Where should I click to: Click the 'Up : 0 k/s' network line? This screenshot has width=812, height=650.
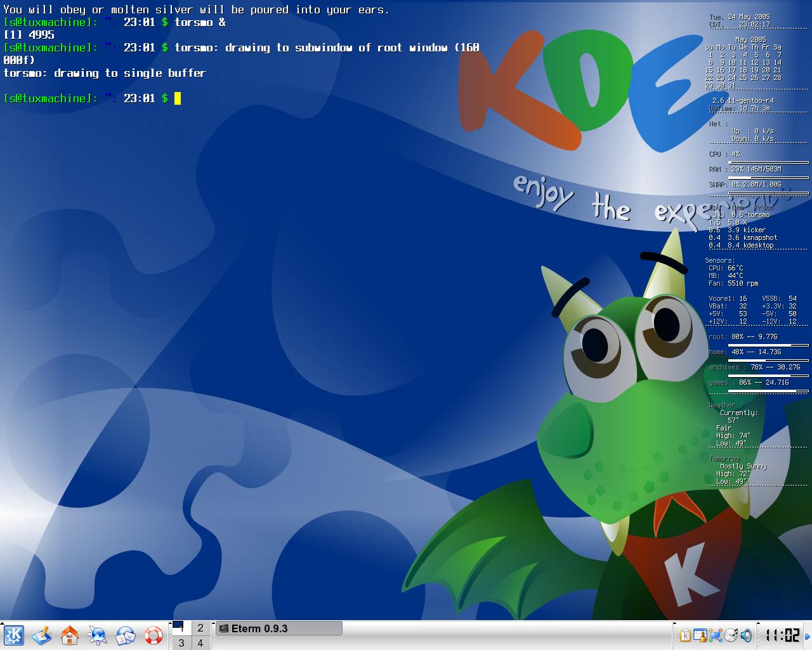[x=752, y=131]
